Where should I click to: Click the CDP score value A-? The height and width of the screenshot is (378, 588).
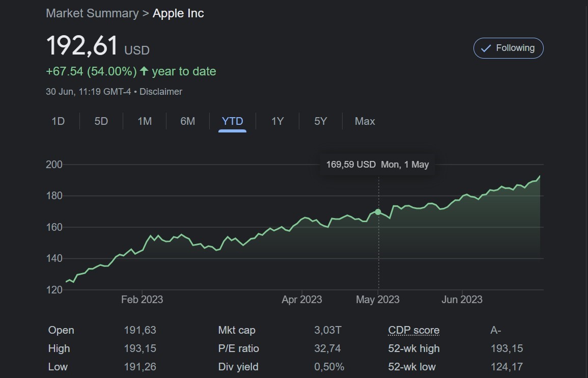pos(496,330)
